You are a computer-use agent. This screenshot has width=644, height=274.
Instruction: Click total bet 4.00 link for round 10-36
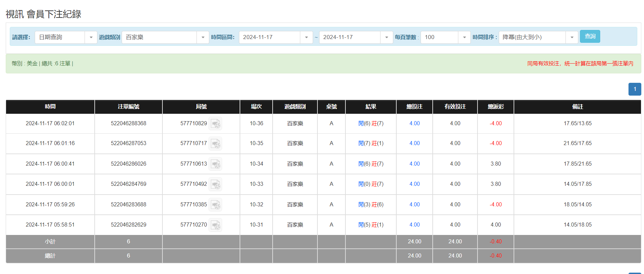[x=414, y=124]
